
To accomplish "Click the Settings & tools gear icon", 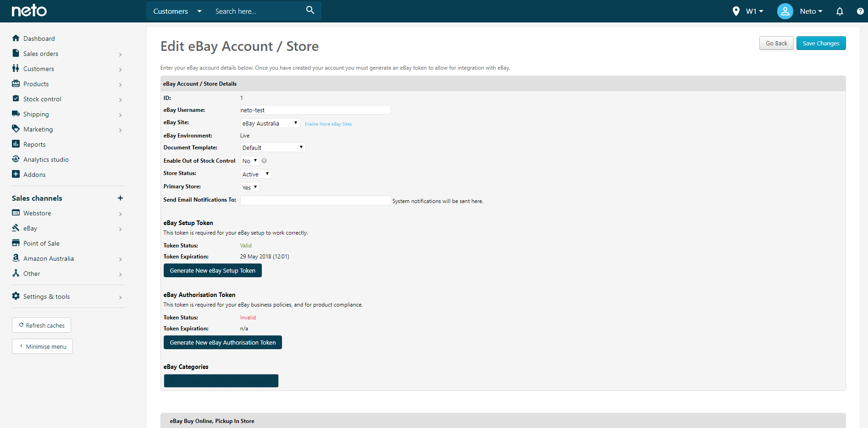I will (x=16, y=296).
